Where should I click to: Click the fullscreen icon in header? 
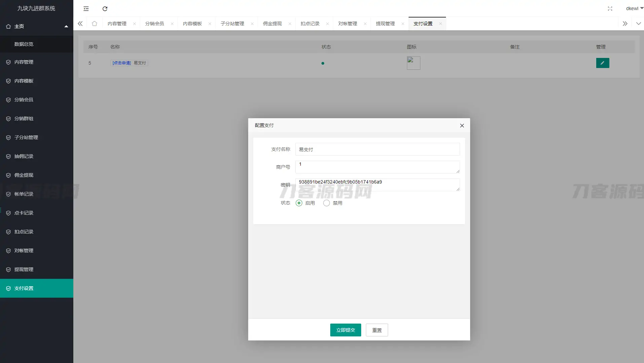(610, 9)
